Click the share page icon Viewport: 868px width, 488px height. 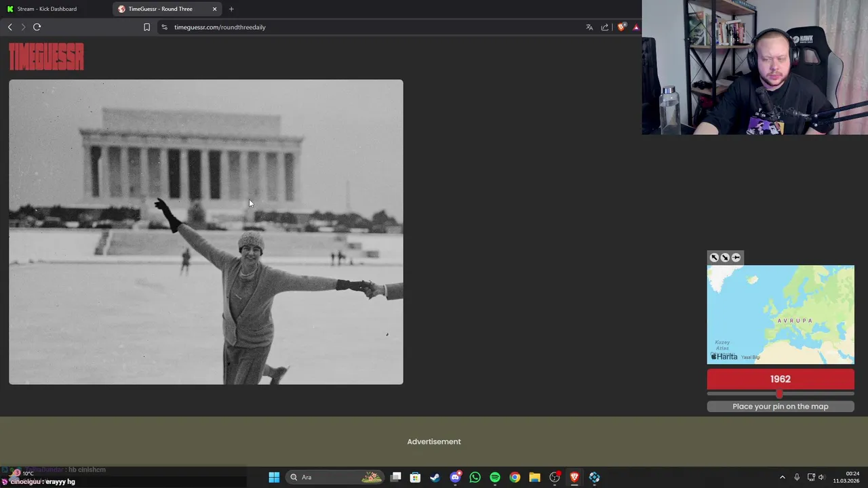(x=605, y=27)
